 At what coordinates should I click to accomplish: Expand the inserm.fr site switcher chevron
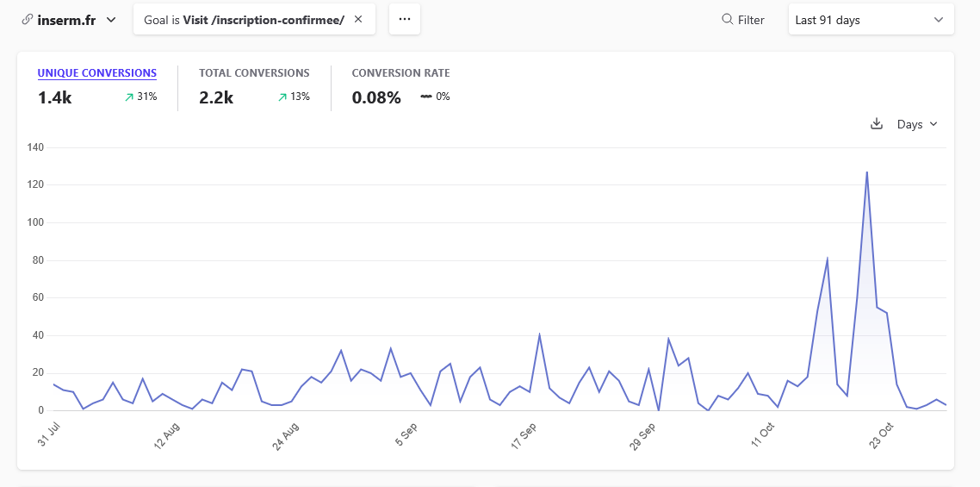point(111,20)
